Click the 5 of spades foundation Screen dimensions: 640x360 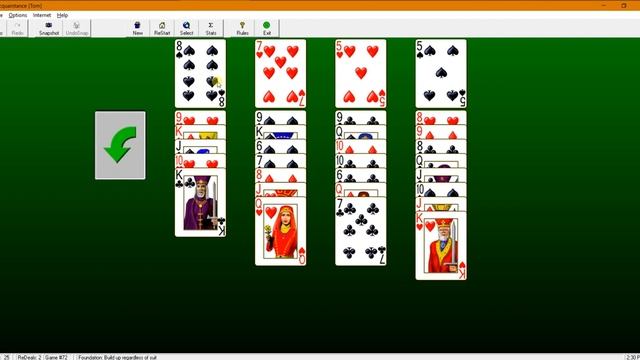click(441, 74)
